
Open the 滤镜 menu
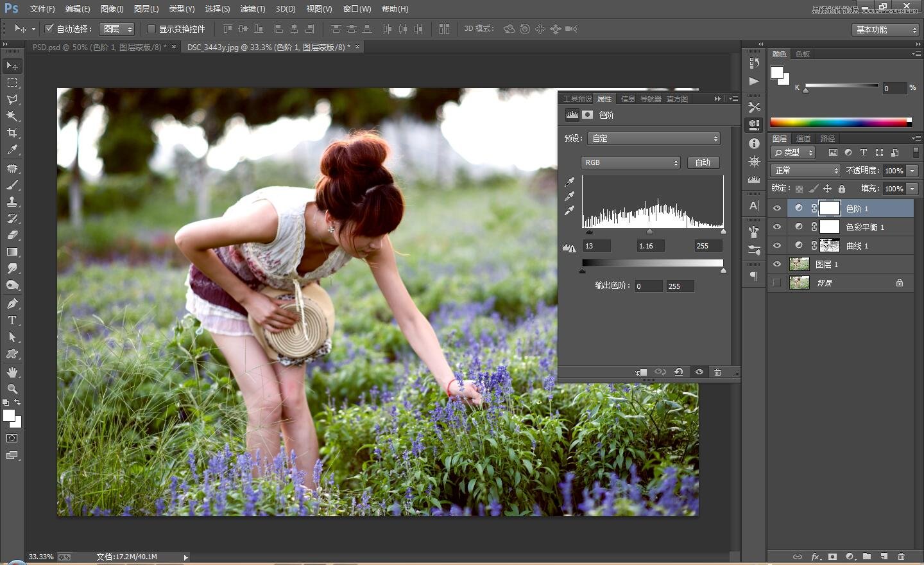click(252, 8)
